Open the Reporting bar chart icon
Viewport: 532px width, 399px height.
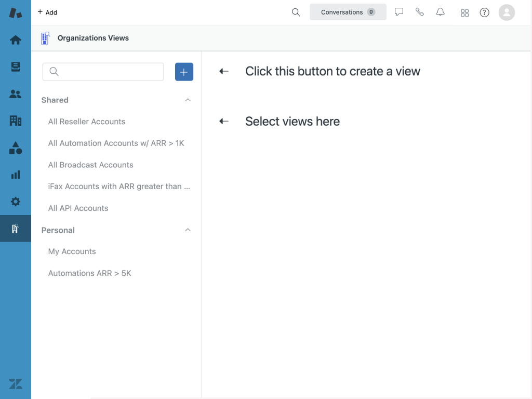pyautogui.click(x=16, y=175)
